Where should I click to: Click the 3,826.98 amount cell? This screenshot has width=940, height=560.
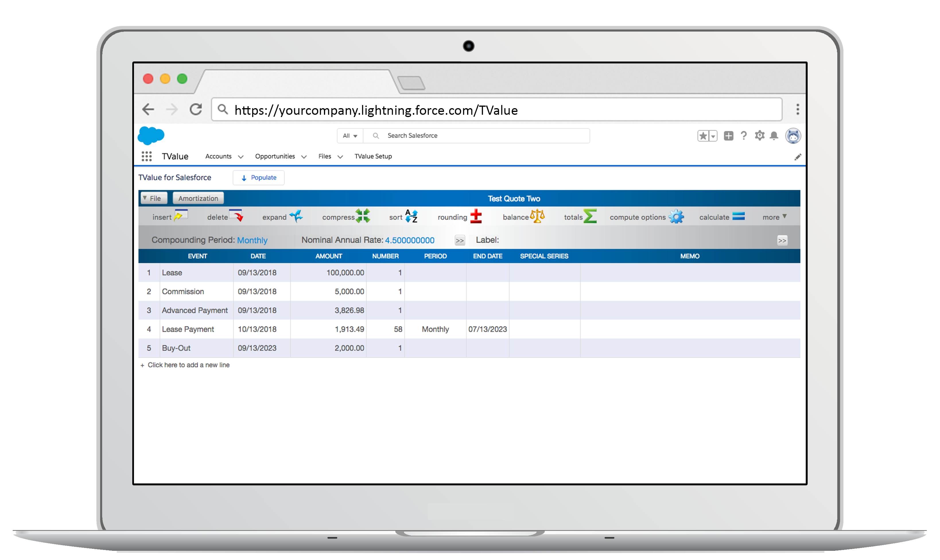click(x=328, y=310)
